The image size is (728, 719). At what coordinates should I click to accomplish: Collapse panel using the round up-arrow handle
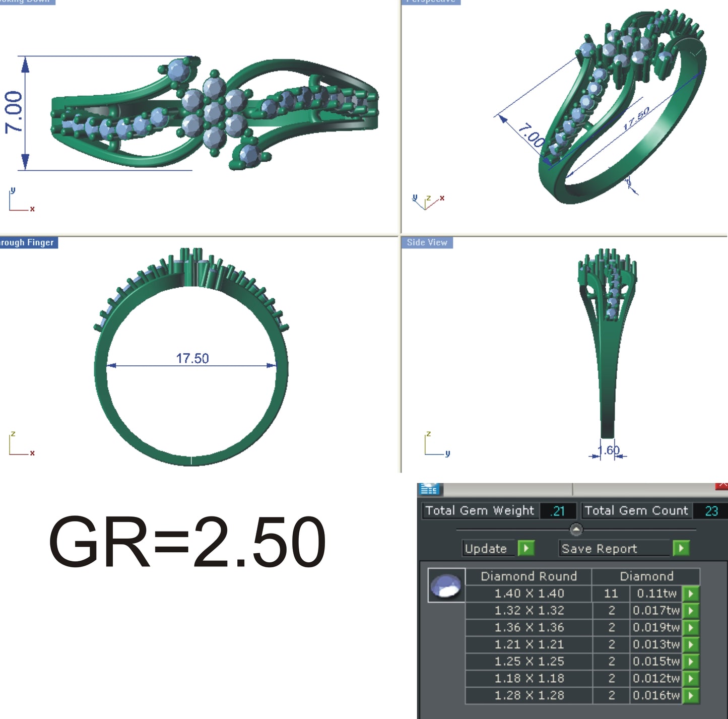[576, 530]
